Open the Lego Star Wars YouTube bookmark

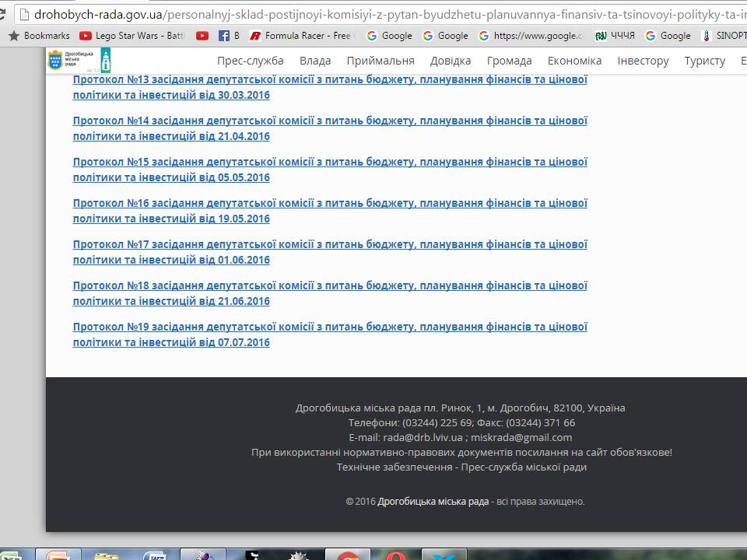click(133, 36)
